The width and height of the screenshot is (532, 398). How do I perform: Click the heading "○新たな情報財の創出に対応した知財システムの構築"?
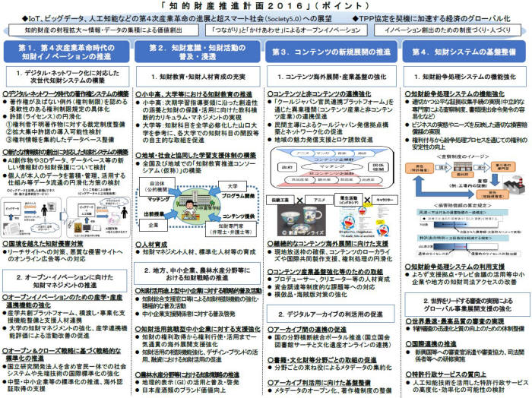65,152
